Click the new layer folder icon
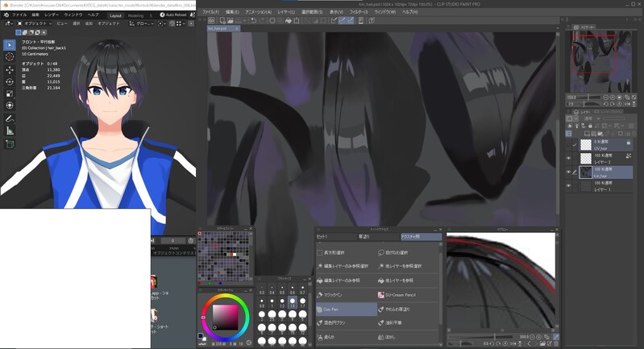This screenshot has height=349, width=644. 600,134
